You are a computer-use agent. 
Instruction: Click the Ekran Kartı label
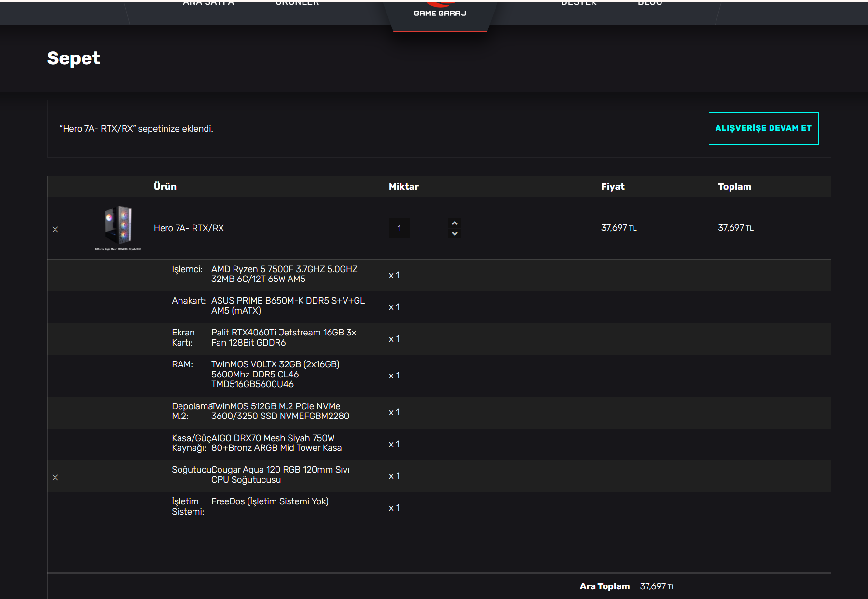[x=183, y=337]
